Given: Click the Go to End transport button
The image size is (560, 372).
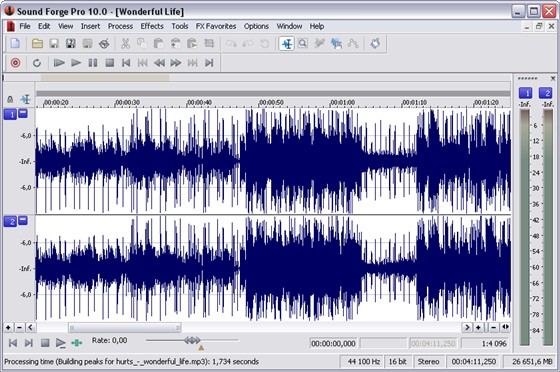Looking at the screenshot, I should pyautogui.click(x=209, y=63).
